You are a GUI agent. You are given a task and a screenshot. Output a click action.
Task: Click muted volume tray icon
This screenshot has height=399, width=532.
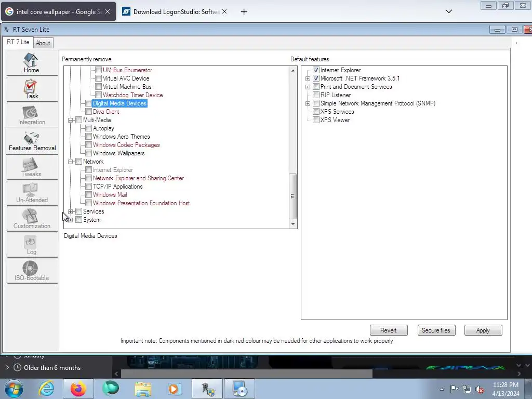480,389
